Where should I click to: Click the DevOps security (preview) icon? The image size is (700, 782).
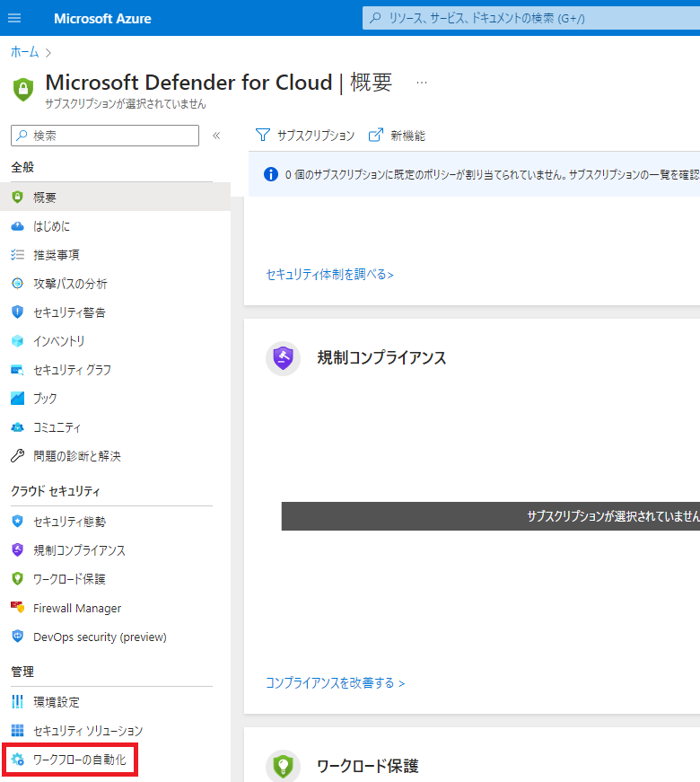17,637
